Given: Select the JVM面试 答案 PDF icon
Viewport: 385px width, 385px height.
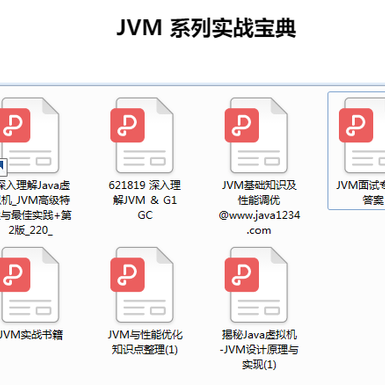Looking at the screenshot, I should click(362, 135).
